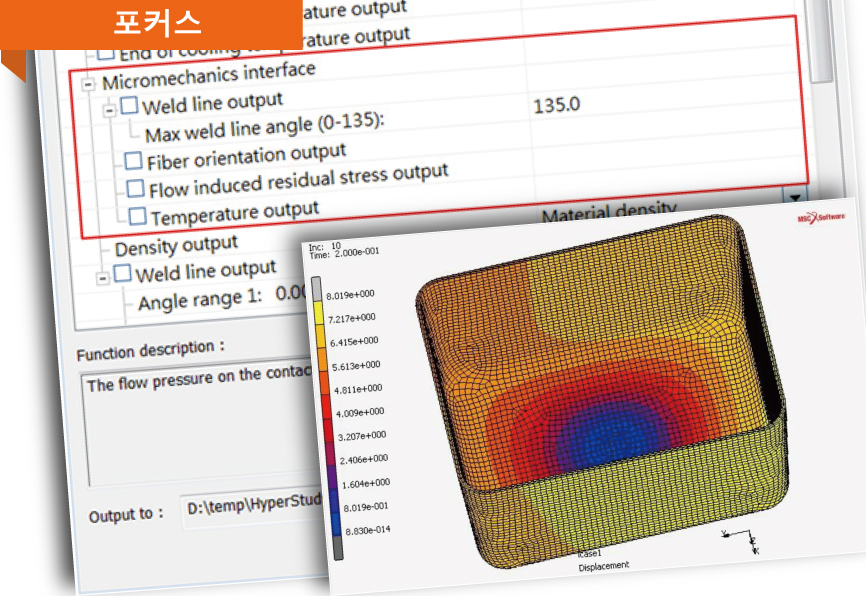
Task: Select the Density output row
Action: (176, 246)
